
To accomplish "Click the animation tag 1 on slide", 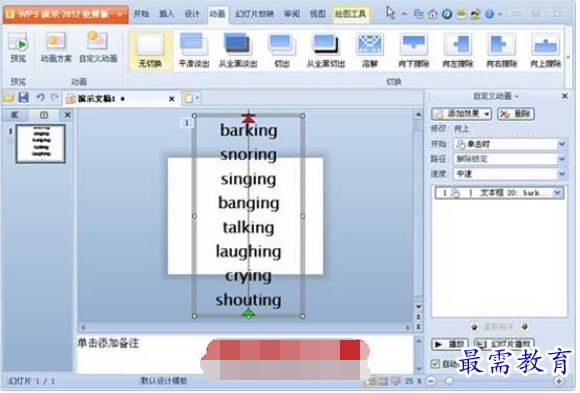I will coord(187,123).
